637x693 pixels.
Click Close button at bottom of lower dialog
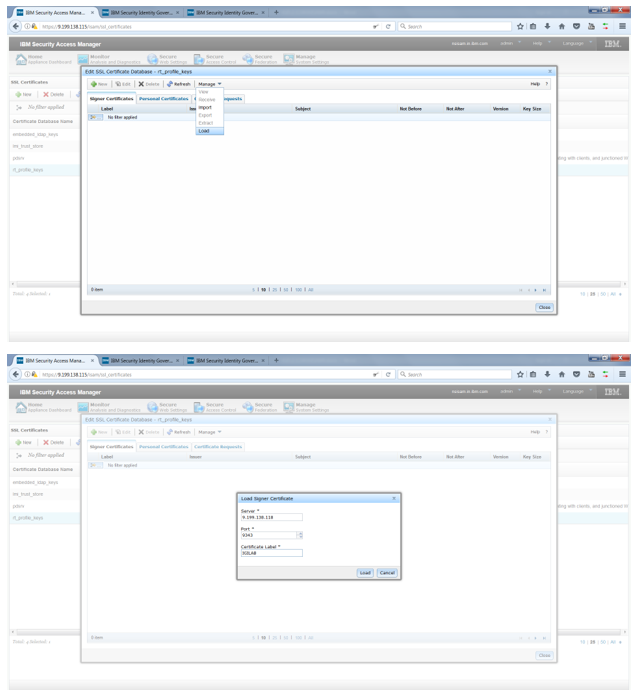544,655
